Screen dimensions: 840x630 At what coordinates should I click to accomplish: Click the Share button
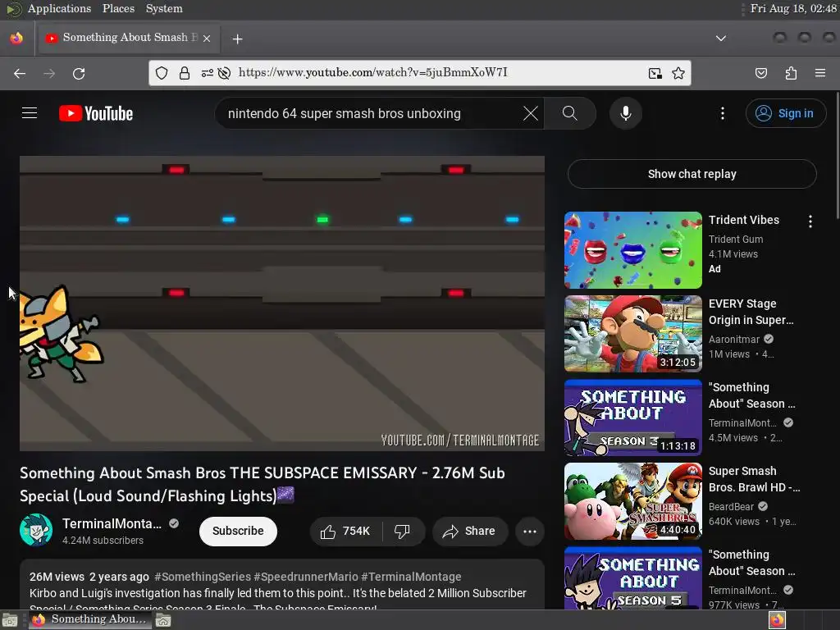click(469, 531)
